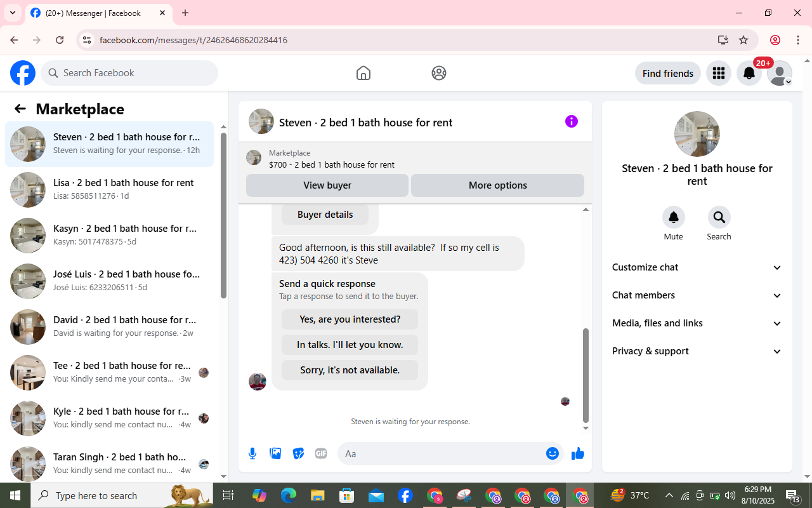Open Kasyn's conversation in the list
This screenshot has width=812, height=508.
coord(110,236)
